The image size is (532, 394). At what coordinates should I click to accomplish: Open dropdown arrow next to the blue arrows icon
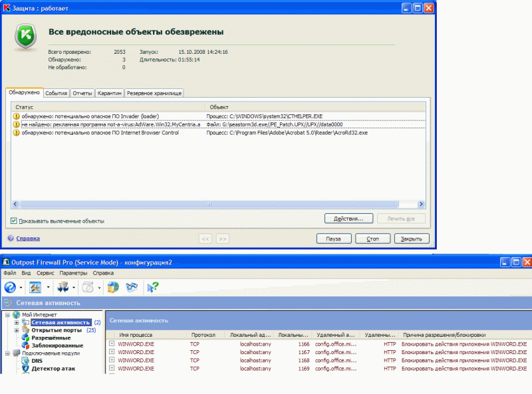(74, 288)
